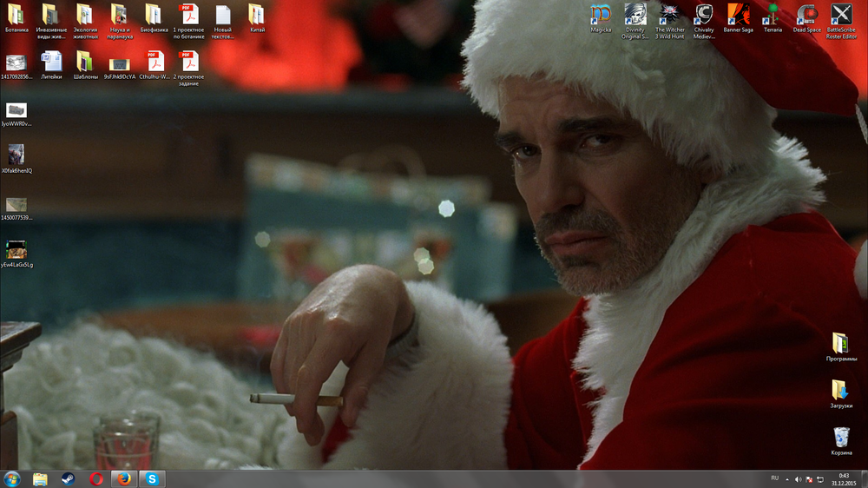Select the Cthulhu PDF file on desktop

point(154,62)
